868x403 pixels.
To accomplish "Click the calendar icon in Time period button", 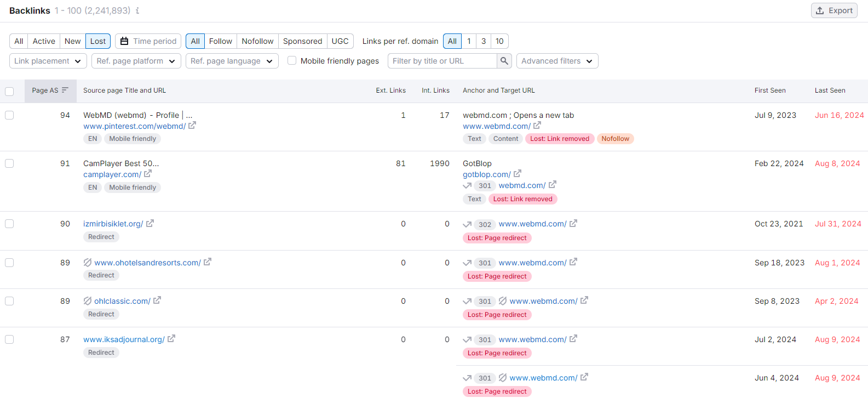I will 124,41.
